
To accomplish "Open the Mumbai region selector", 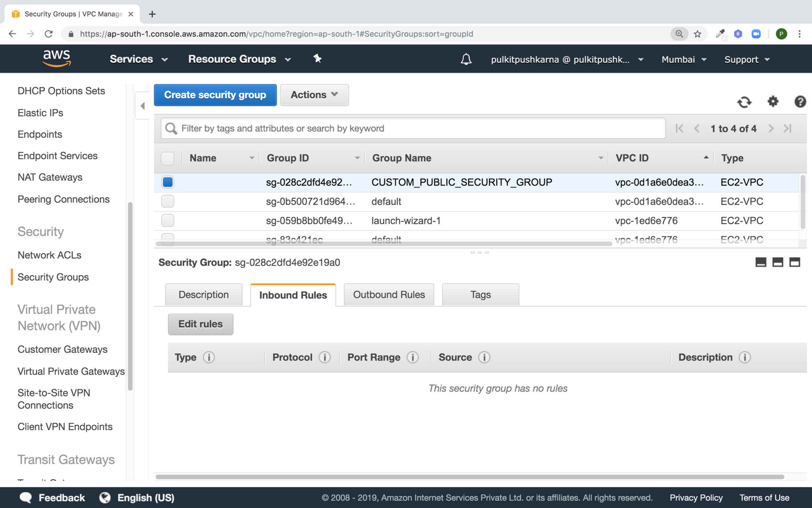I will 683,59.
